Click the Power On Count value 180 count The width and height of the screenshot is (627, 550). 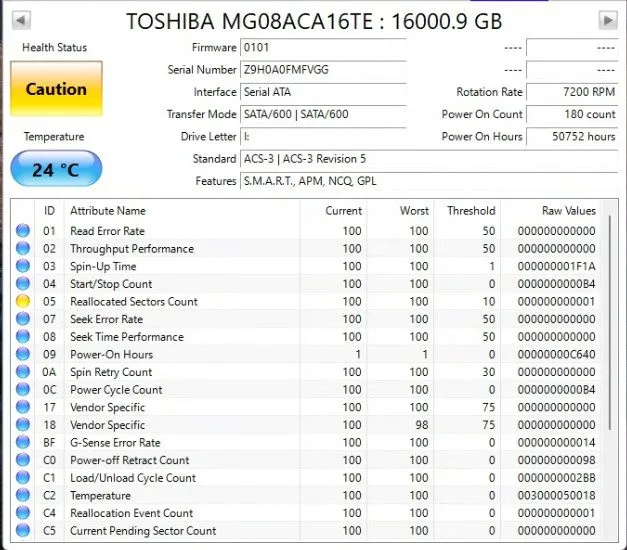pos(572,114)
